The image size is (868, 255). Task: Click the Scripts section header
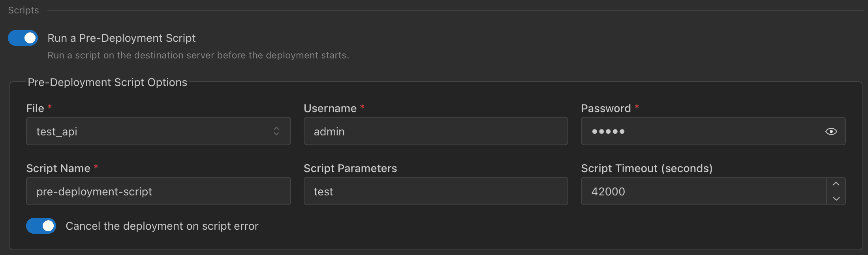tap(23, 10)
